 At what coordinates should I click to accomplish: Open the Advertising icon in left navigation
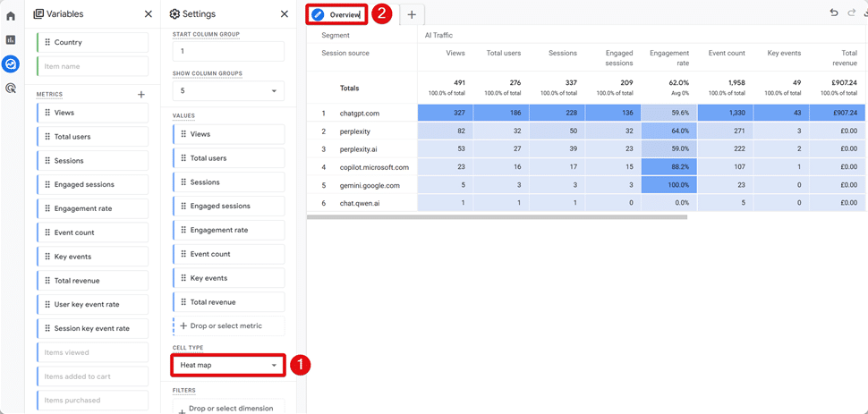[x=11, y=88]
